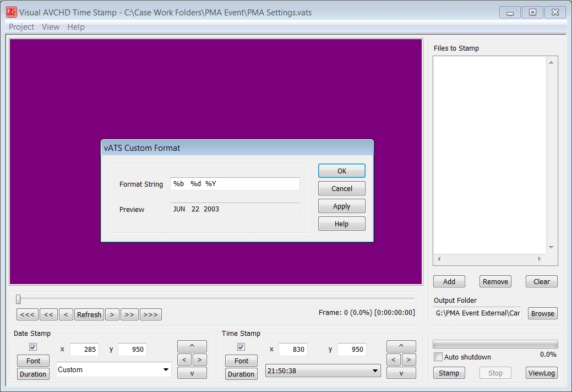This screenshot has height=392, width=572.
Task: Click the stamping progress bar
Action: pos(495,344)
